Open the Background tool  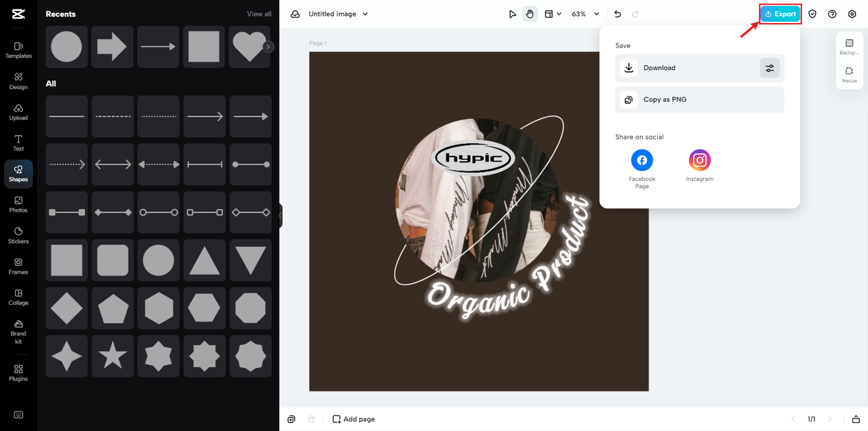click(849, 47)
